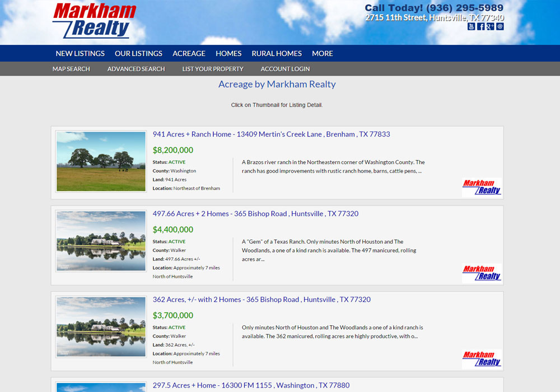560x392 pixels.
Task: Click Markham Realty badge on 362 Acres listing
Action: point(482,359)
